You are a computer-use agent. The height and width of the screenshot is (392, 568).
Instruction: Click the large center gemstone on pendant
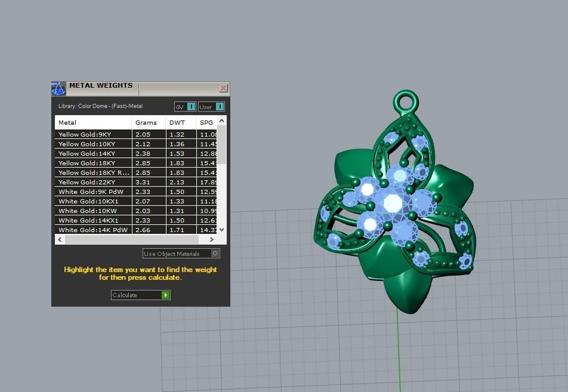(393, 203)
